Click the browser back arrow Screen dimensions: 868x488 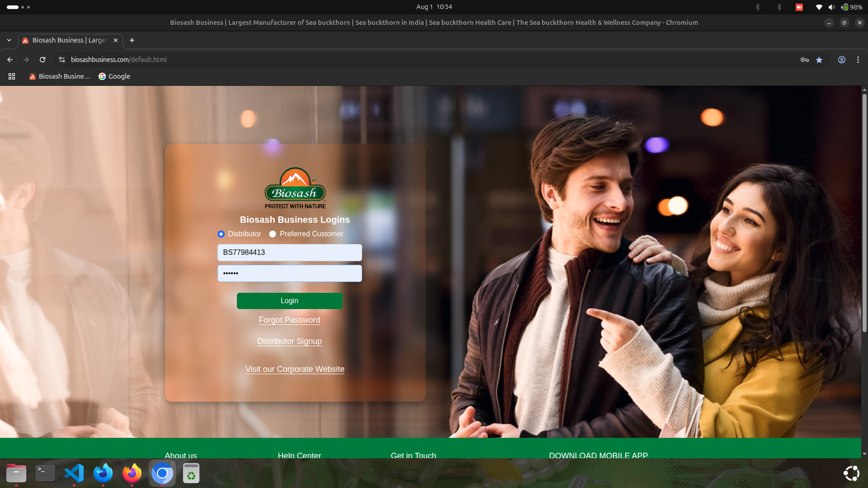click(x=10, y=60)
